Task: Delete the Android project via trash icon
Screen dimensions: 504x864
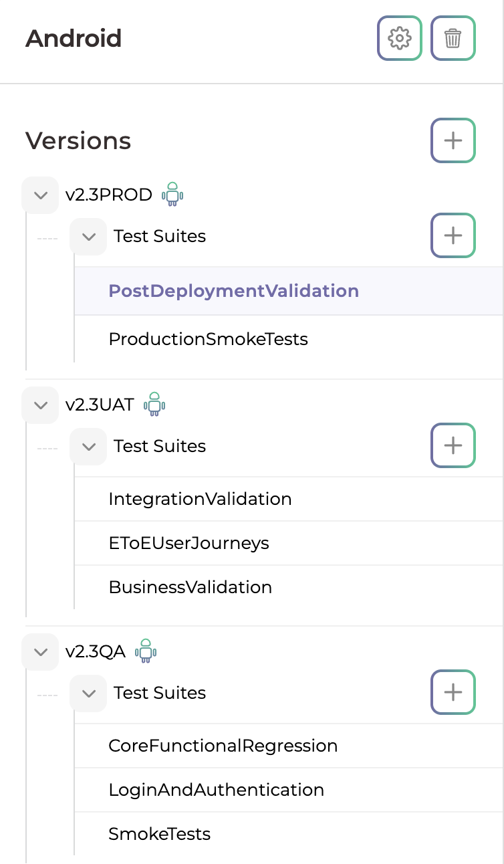Action: pos(453,38)
